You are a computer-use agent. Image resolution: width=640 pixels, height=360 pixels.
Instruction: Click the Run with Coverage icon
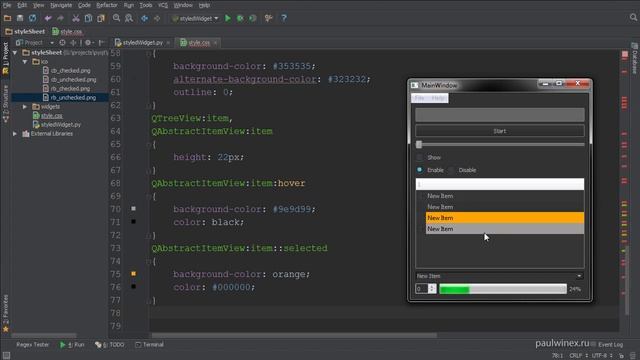point(253,18)
